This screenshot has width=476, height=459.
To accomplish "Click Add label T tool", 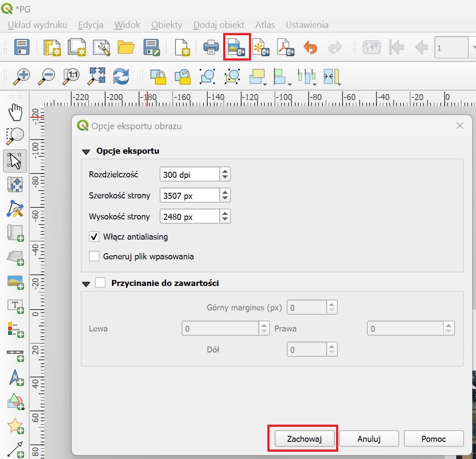I will (15, 306).
